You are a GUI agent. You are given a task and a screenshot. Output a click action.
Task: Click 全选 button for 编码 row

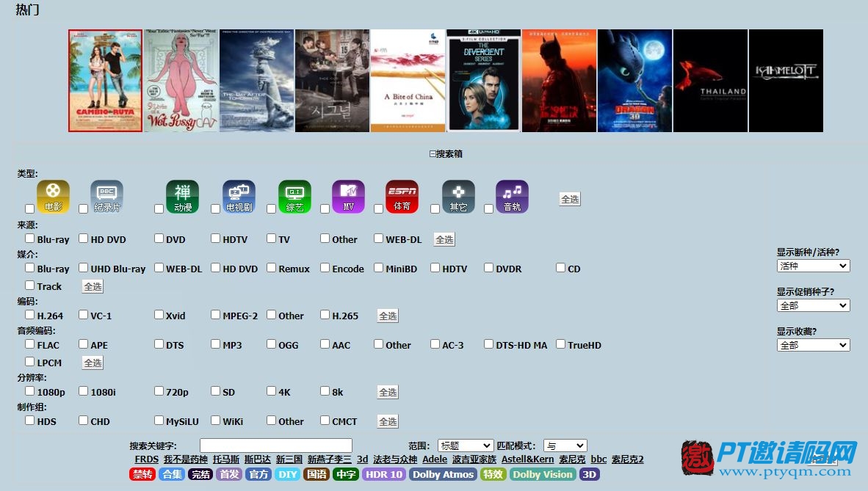tap(388, 316)
